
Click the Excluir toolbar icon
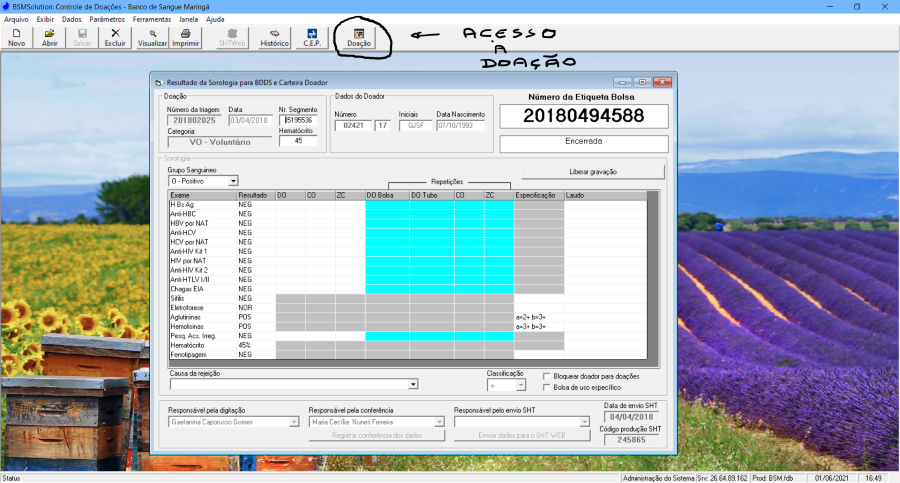(115, 38)
